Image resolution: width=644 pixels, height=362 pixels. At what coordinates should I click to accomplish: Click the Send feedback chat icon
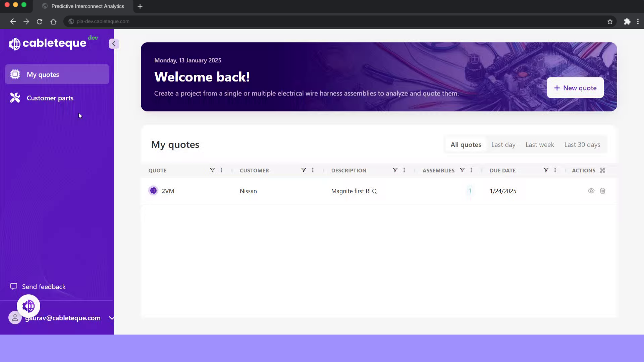pyautogui.click(x=14, y=286)
